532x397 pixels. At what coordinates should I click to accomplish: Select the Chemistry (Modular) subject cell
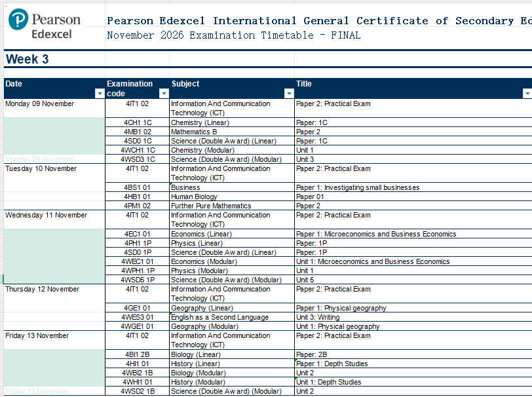(232, 150)
